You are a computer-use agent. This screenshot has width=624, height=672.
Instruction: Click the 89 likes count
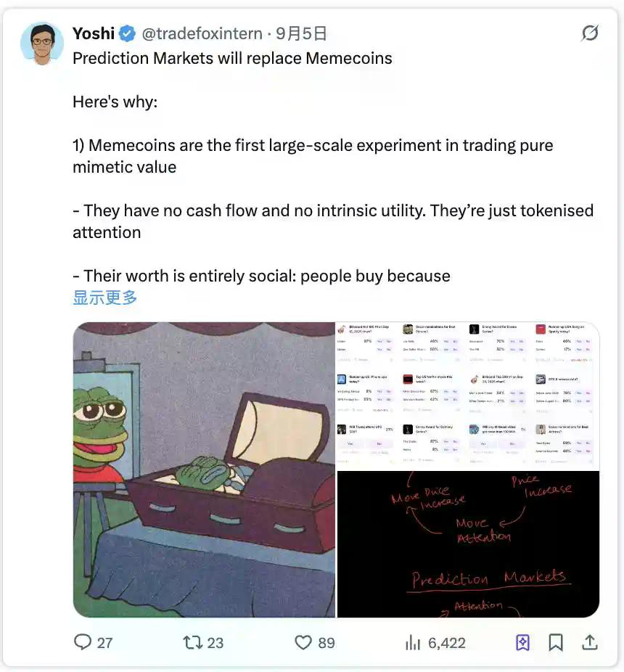click(326, 643)
